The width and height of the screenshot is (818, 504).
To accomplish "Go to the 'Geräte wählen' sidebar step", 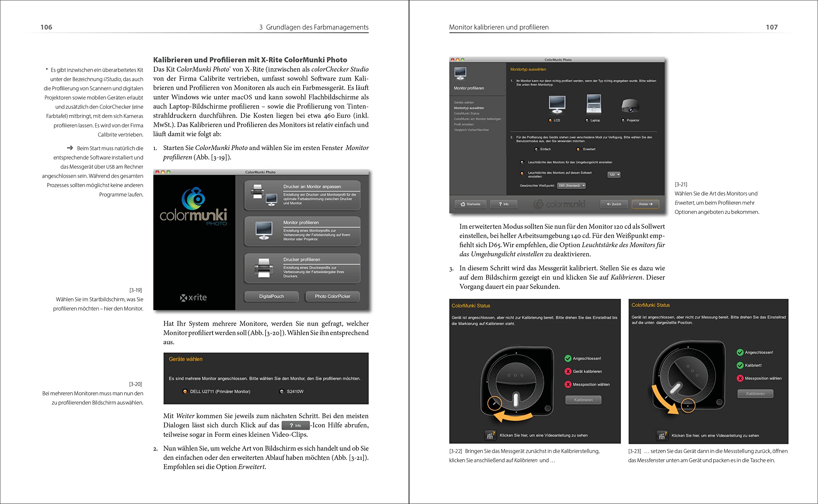I will coord(463,102).
